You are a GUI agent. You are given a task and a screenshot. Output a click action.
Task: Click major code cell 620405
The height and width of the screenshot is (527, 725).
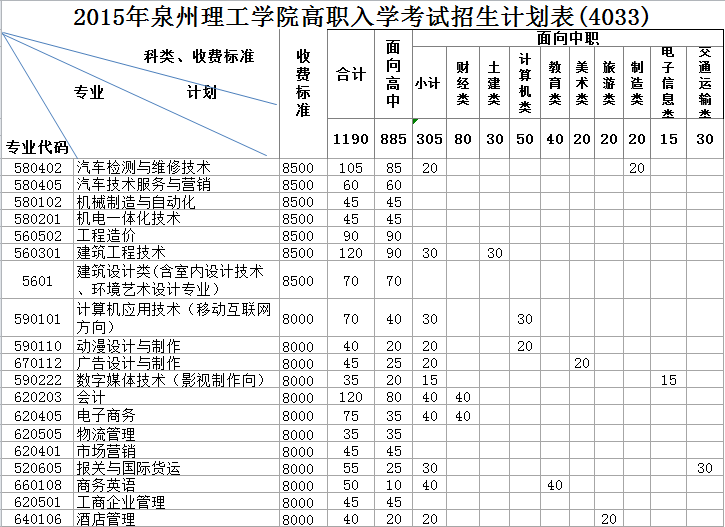(38, 415)
